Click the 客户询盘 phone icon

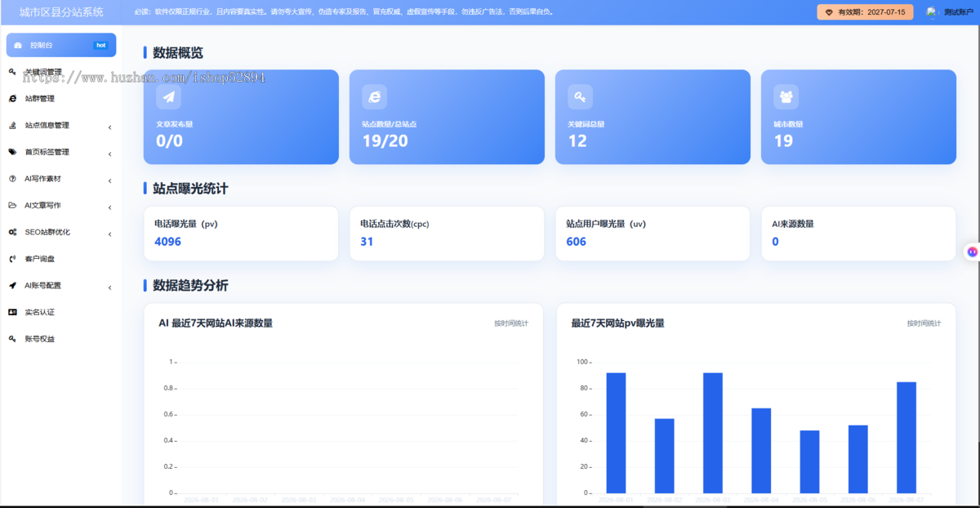point(12,259)
